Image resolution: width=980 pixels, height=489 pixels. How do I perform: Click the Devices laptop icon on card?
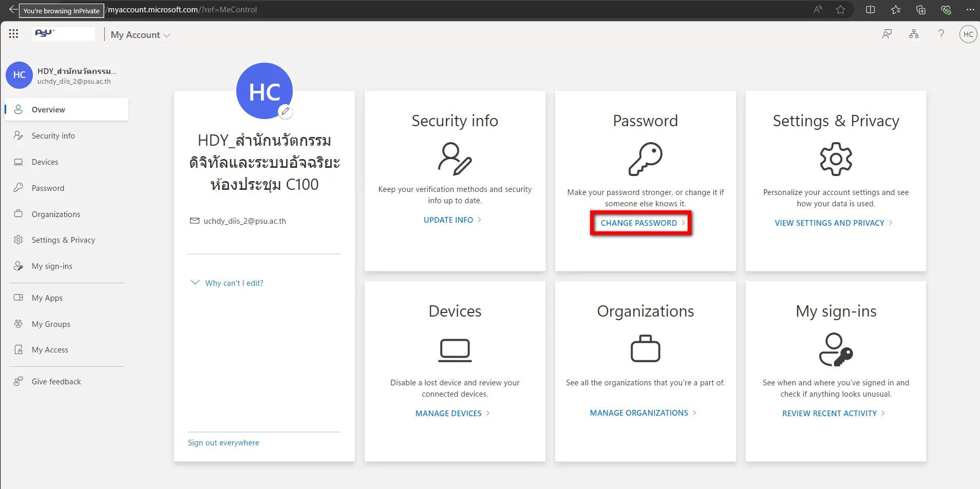[x=455, y=350]
